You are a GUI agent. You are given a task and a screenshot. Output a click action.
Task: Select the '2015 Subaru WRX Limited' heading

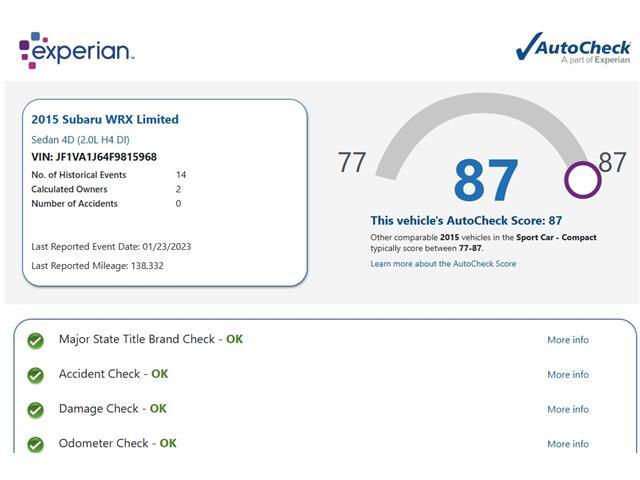click(x=105, y=119)
